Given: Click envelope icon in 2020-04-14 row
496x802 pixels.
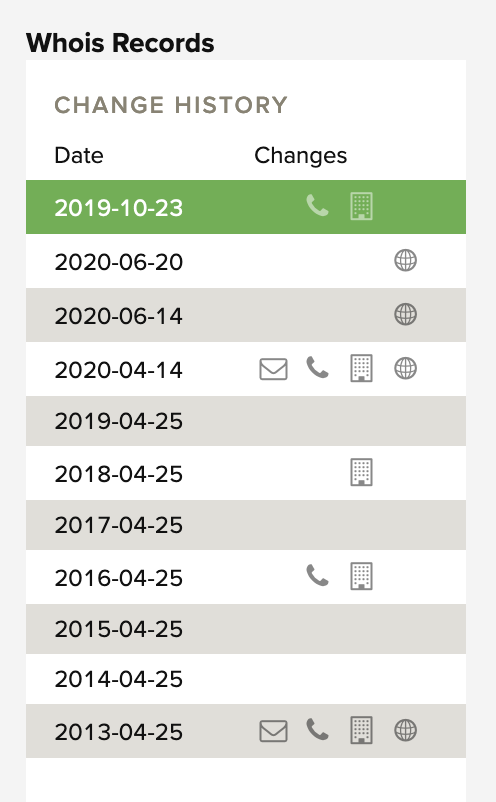Looking at the screenshot, I should click(274, 369).
